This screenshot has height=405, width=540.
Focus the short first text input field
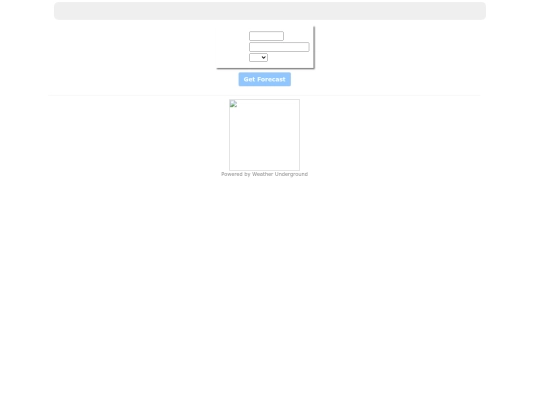click(x=266, y=36)
